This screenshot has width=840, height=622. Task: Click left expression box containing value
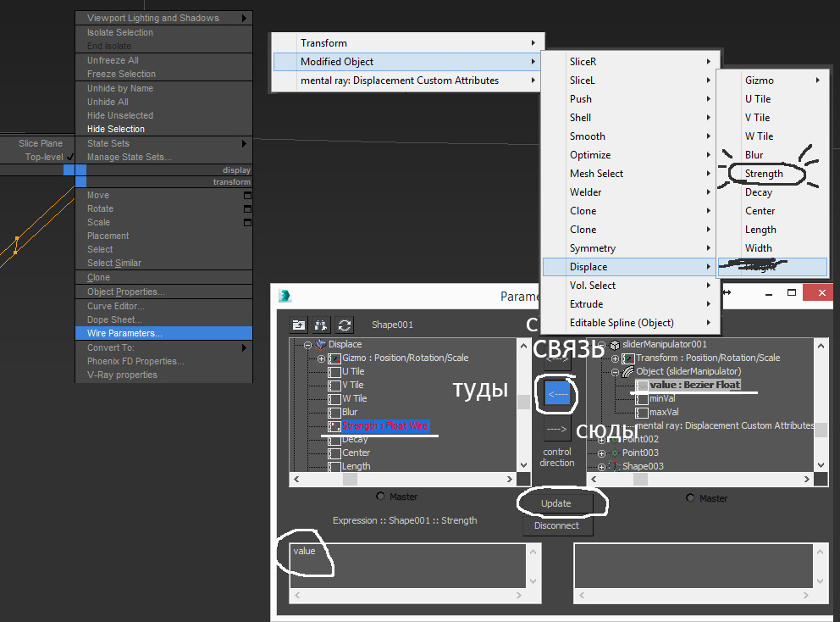coord(408,566)
